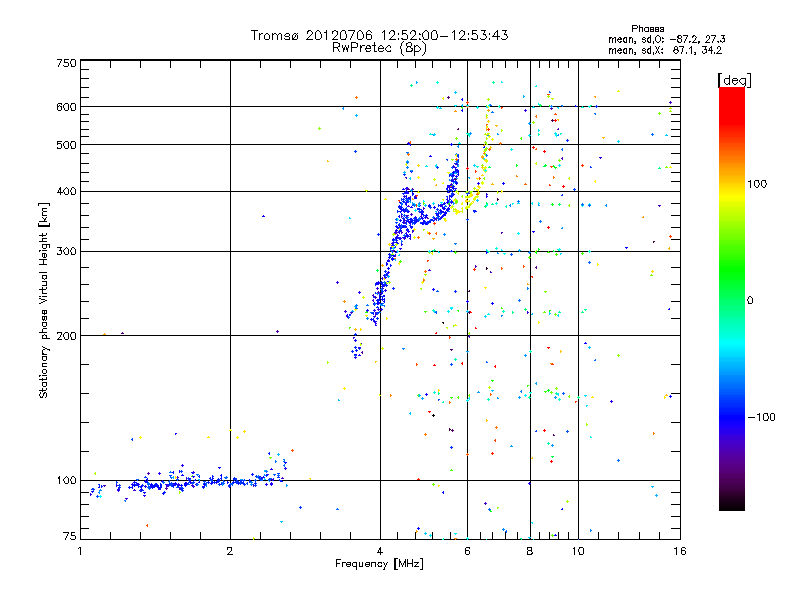Click the colorbar tick label '0'
Screen dimensions: 800x600
749,300
